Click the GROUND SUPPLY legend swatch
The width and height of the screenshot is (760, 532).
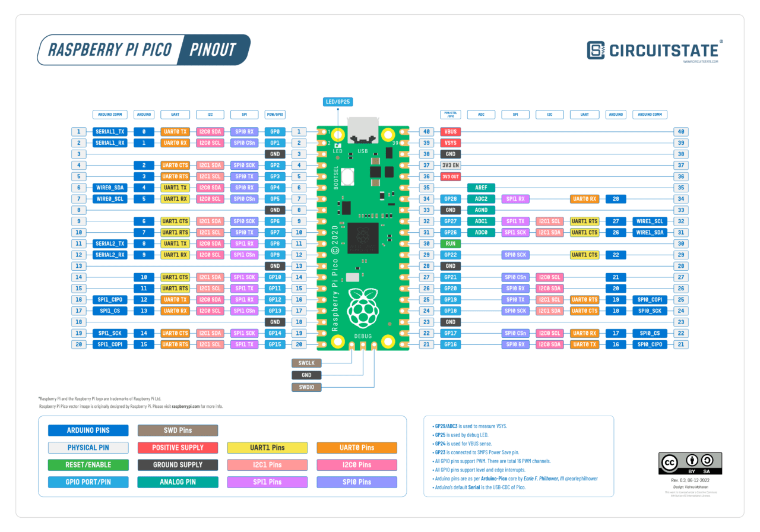tap(178, 465)
